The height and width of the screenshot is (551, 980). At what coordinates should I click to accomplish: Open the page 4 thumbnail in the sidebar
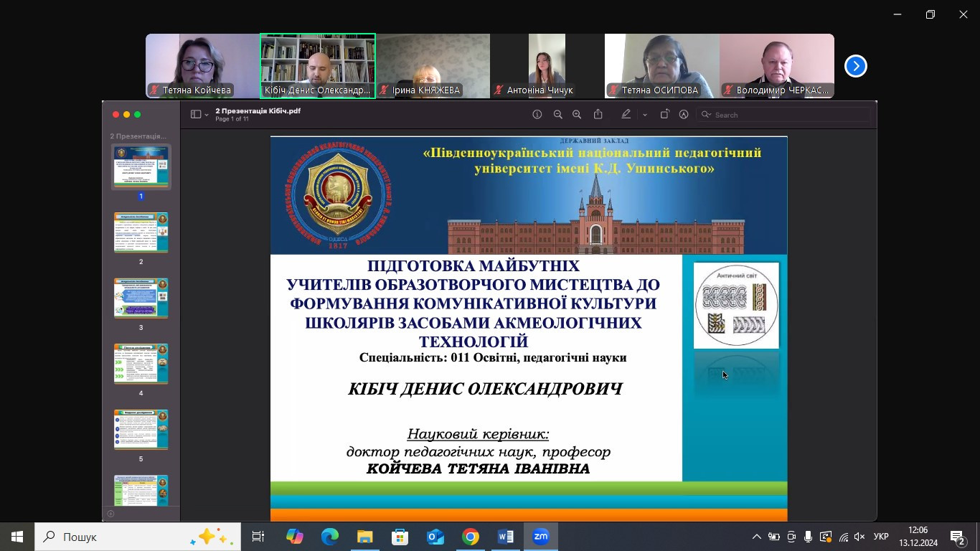[141, 364]
